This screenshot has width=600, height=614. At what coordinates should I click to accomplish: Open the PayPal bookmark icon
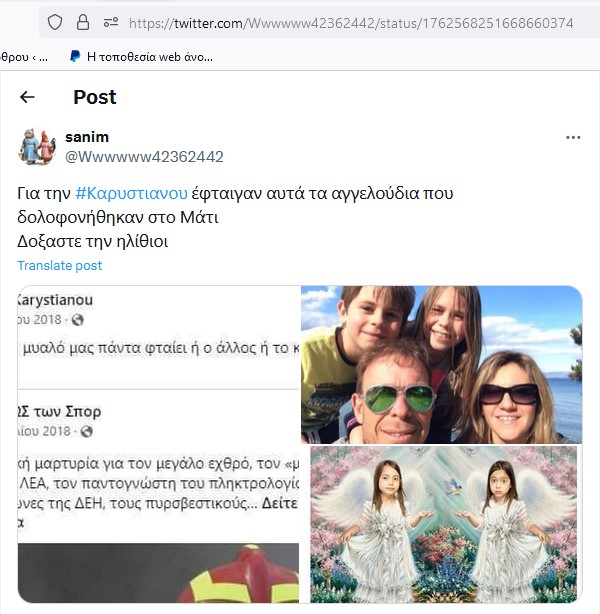75,56
